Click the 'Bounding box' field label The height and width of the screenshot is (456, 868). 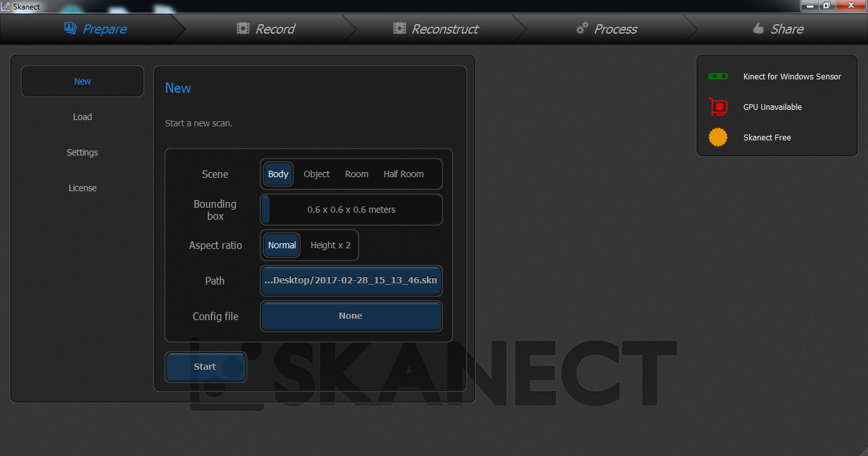pos(215,210)
